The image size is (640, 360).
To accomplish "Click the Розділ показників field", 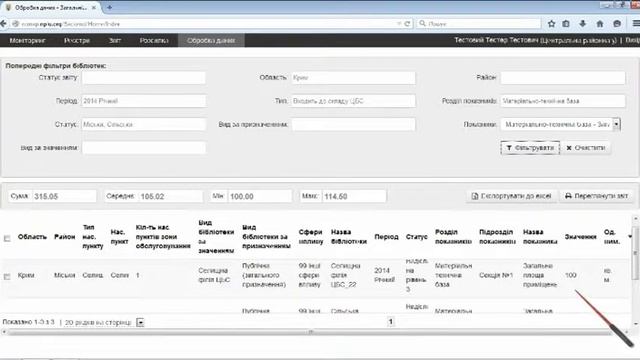I will pyautogui.click(x=563, y=101).
